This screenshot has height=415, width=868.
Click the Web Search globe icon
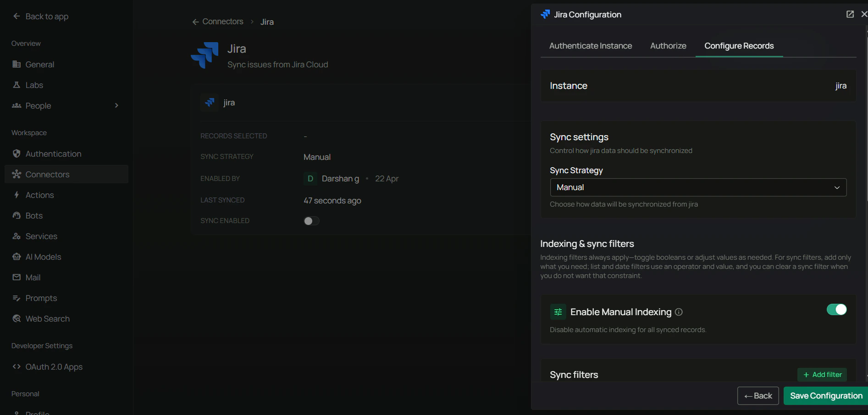pos(17,318)
